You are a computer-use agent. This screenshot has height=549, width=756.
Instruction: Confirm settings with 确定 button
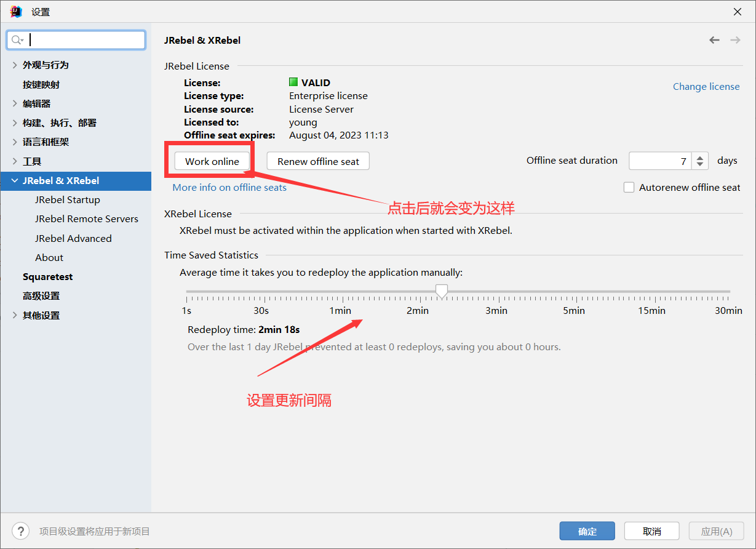[587, 531]
